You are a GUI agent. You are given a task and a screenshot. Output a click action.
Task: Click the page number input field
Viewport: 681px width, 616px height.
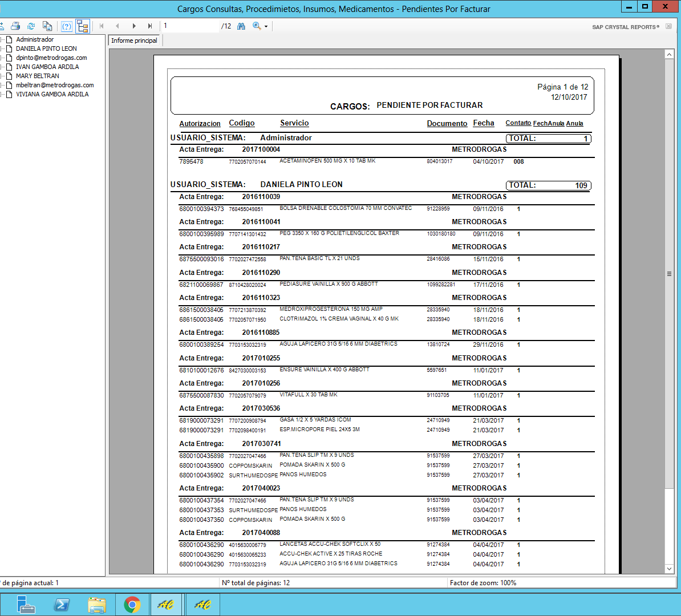coord(190,26)
